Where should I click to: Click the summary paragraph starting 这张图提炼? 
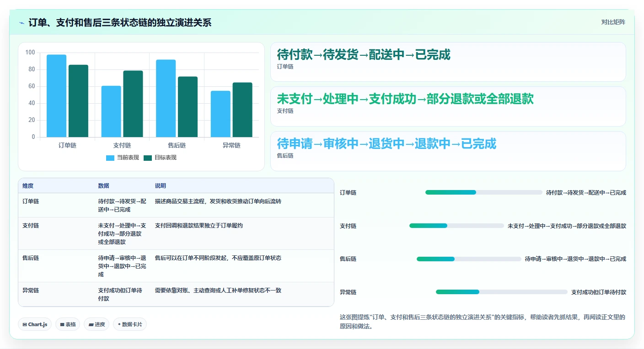tap(483, 322)
